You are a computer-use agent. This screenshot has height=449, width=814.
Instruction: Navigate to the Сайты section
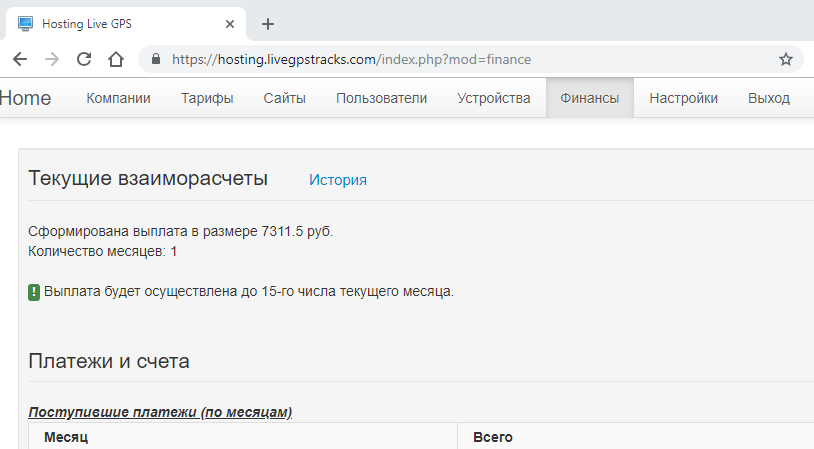point(284,98)
